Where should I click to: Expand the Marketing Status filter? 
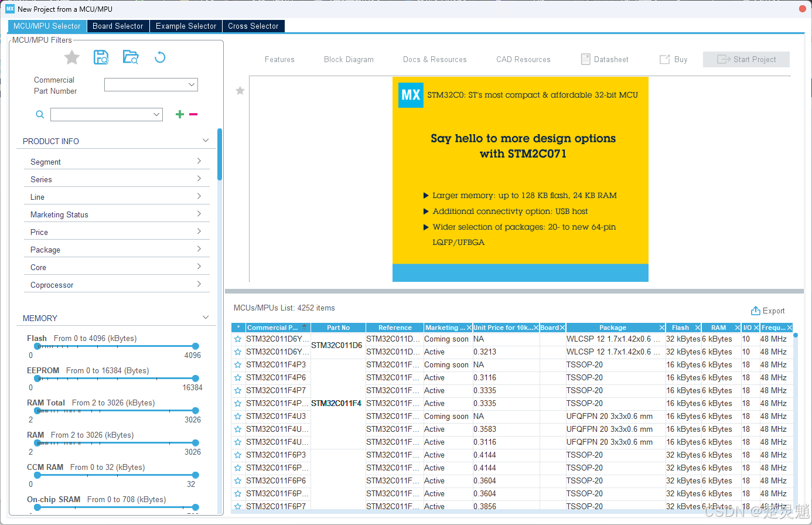pos(199,214)
